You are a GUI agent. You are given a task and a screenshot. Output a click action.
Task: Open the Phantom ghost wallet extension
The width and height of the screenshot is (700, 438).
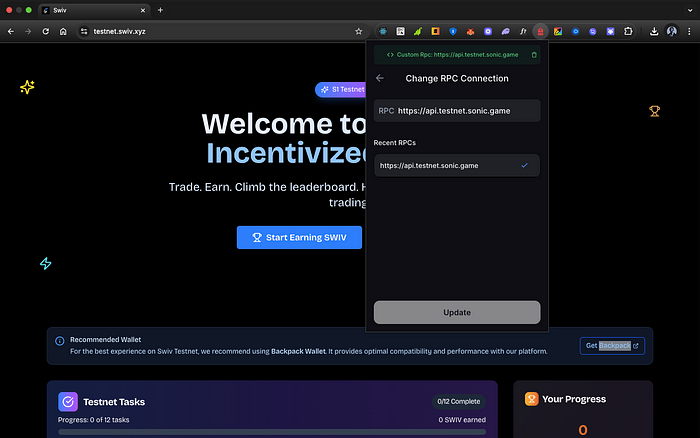[505, 31]
